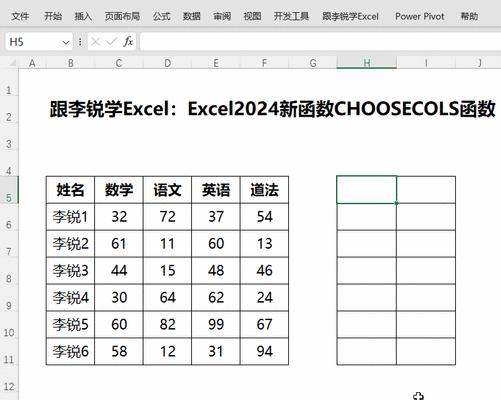
Task: Select column H header
Action: point(367,63)
